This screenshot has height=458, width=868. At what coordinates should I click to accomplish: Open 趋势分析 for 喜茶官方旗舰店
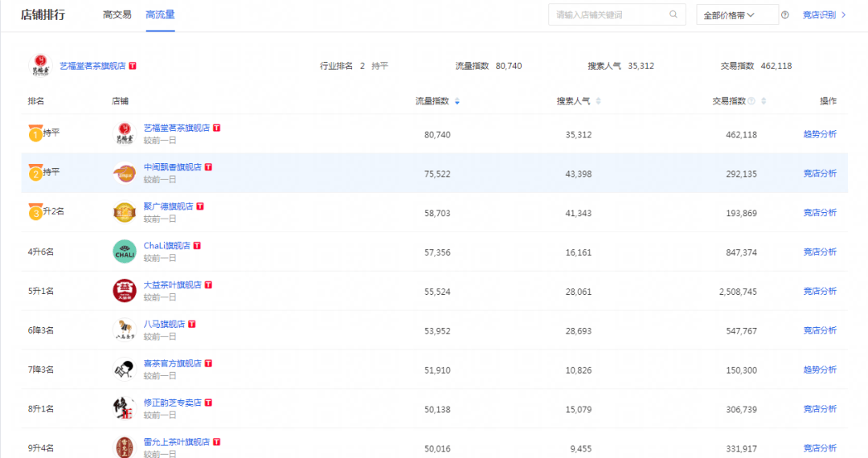pos(820,370)
